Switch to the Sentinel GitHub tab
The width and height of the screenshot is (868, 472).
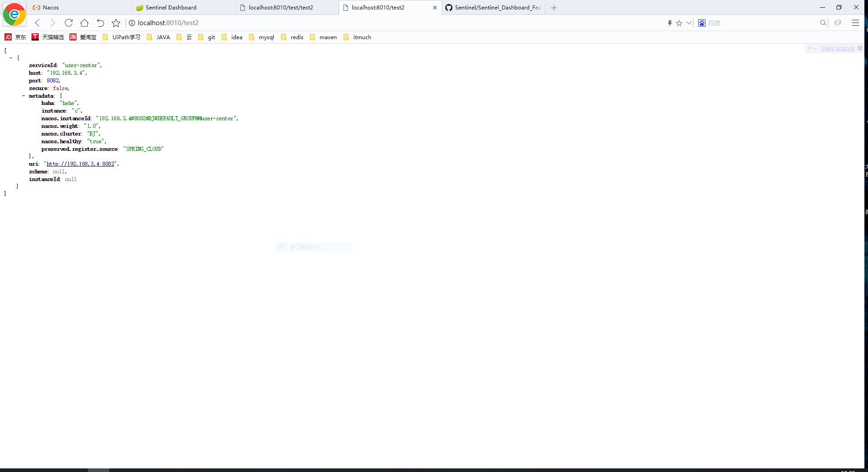[493, 8]
